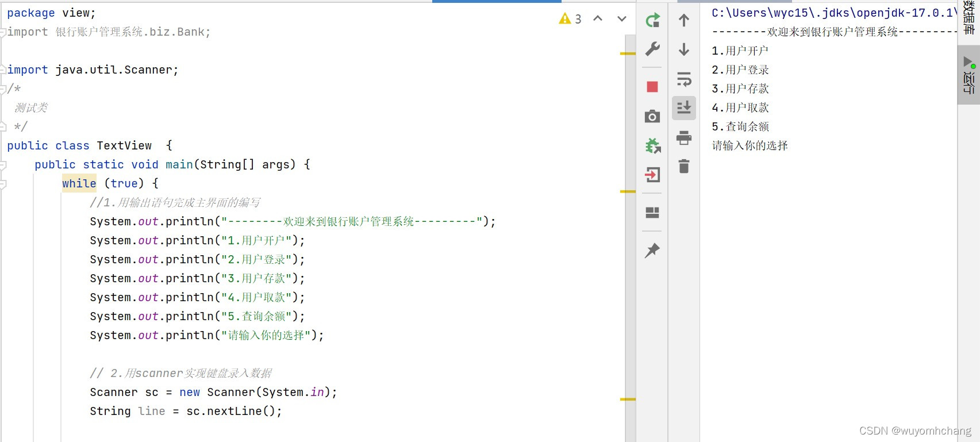
Task: Jump down the stack trace with the down arrow
Action: coord(684,49)
